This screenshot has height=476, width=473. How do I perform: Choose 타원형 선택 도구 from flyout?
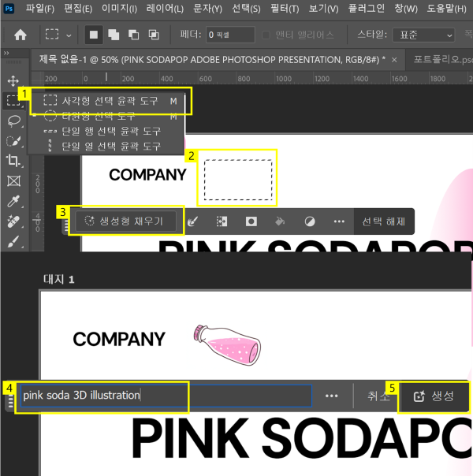tap(110, 116)
